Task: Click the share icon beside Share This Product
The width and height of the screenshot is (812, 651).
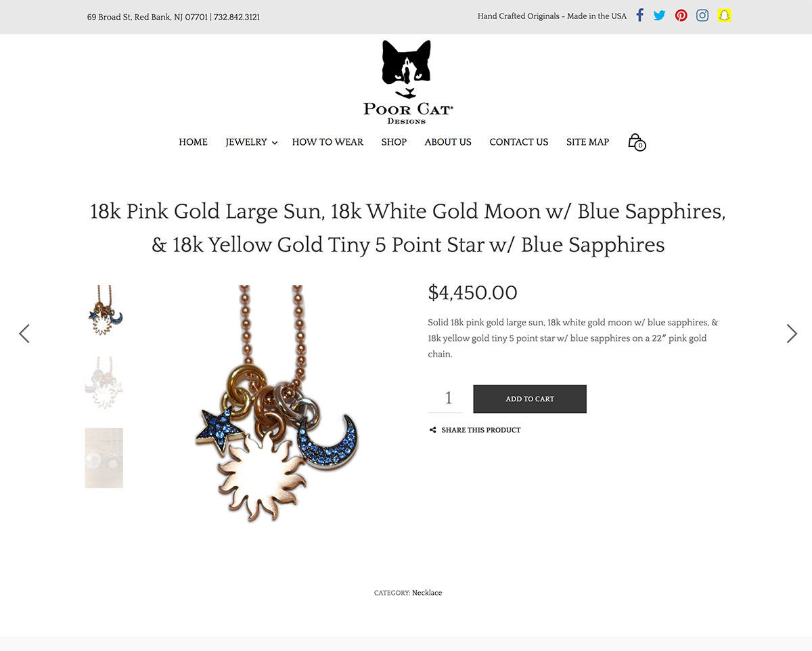Action: point(432,430)
